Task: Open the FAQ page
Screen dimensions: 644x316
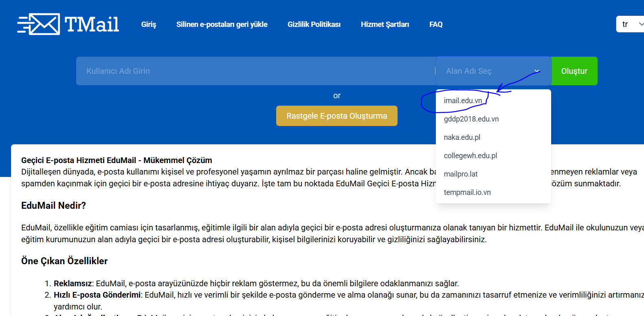Action: [x=436, y=24]
